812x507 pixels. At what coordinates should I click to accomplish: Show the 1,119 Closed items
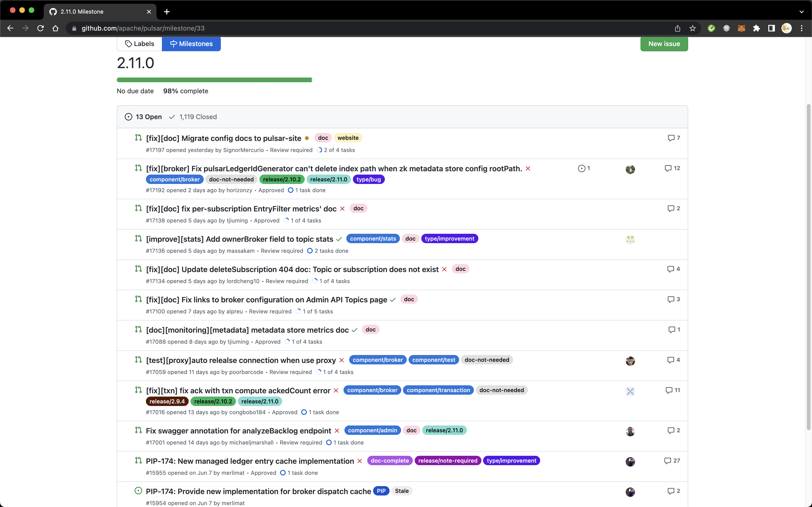193,117
